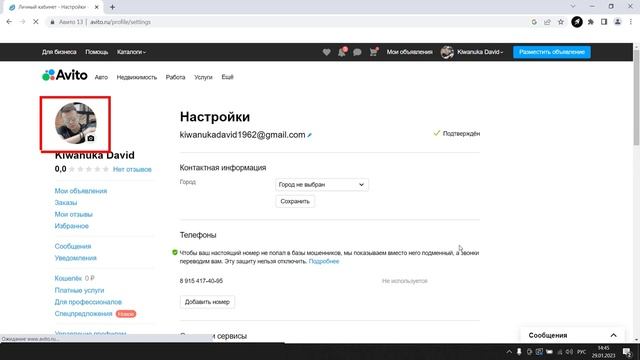The height and width of the screenshot is (360, 640).
Task: Click the pencil icon next to email
Action: click(310, 135)
